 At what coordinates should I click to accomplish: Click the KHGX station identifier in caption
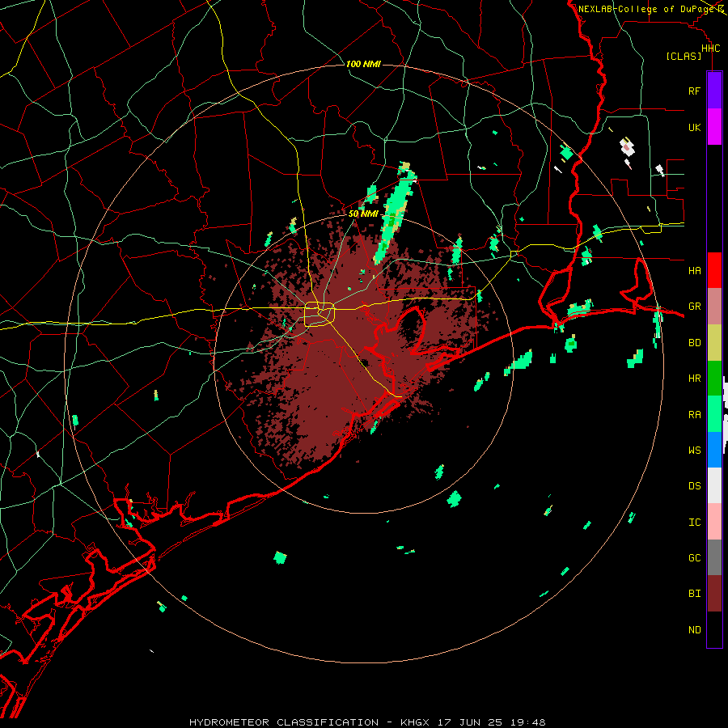point(415,722)
